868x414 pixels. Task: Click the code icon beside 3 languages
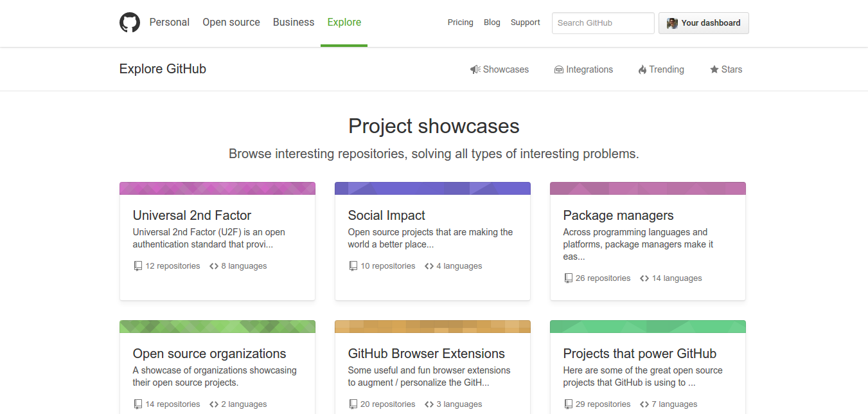429,404
